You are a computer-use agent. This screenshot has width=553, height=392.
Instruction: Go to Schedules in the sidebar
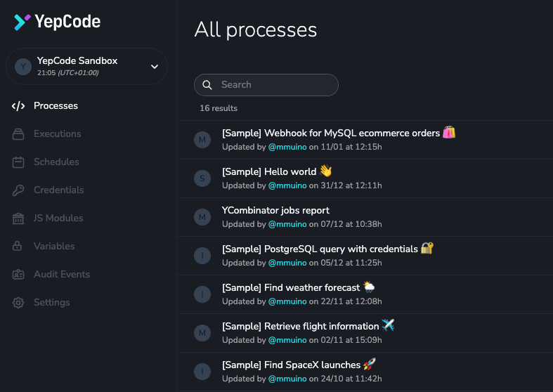click(x=56, y=162)
